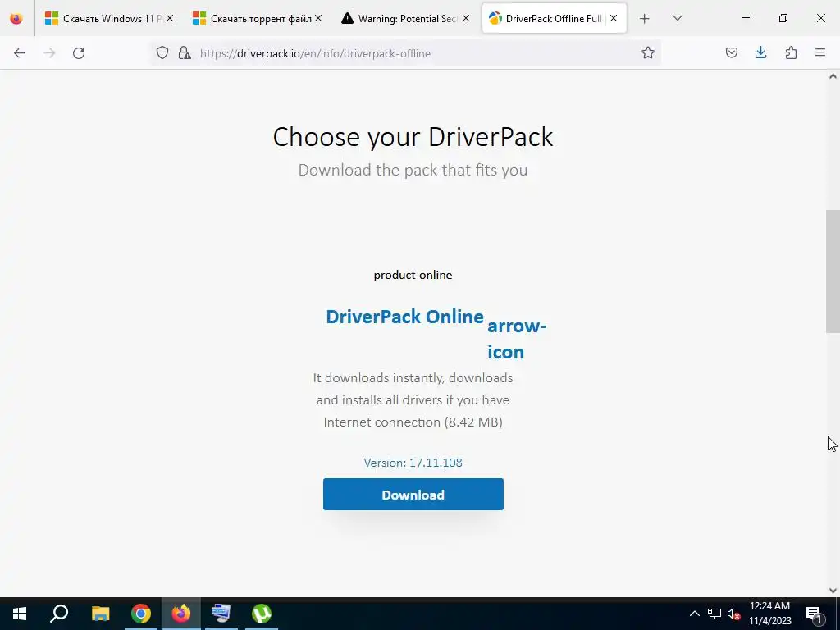Open the Save to Pocket icon
Image resolution: width=840 pixels, height=630 pixels.
pos(731,52)
